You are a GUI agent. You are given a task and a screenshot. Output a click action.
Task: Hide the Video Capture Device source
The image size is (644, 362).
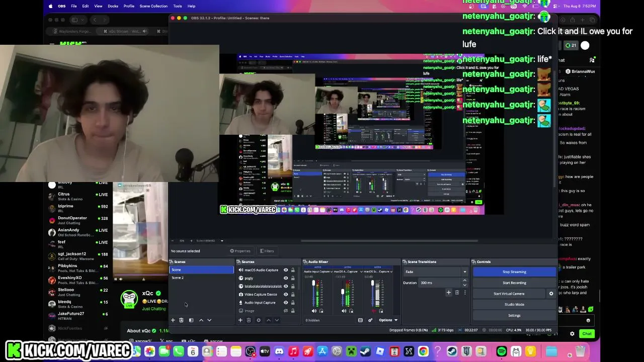pos(286,295)
